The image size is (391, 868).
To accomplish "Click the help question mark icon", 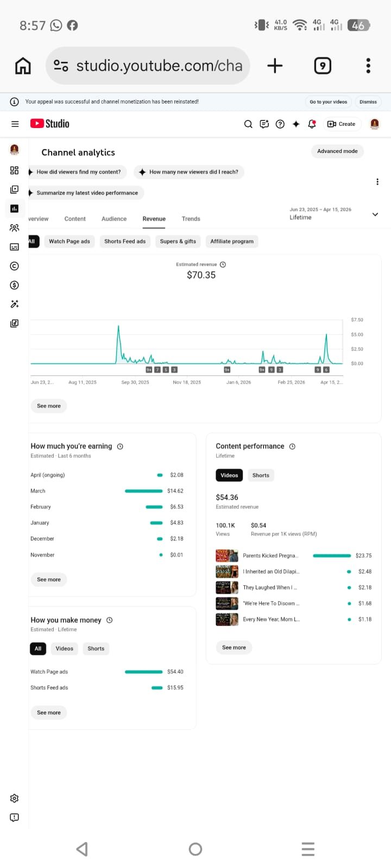I will (280, 124).
